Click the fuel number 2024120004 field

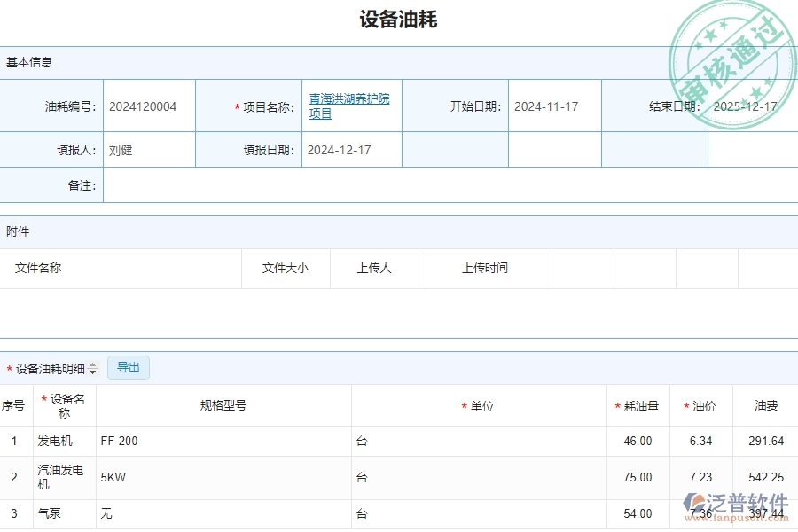coord(142,105)
